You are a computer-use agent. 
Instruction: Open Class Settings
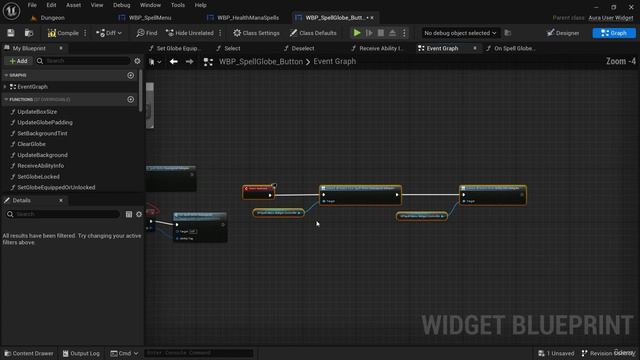[256, 33]
